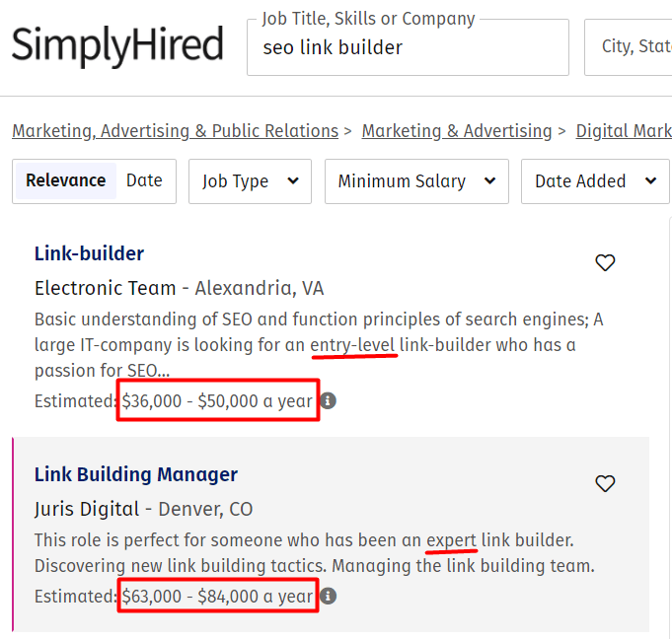Expand the Minimum Salary filter

415,181
